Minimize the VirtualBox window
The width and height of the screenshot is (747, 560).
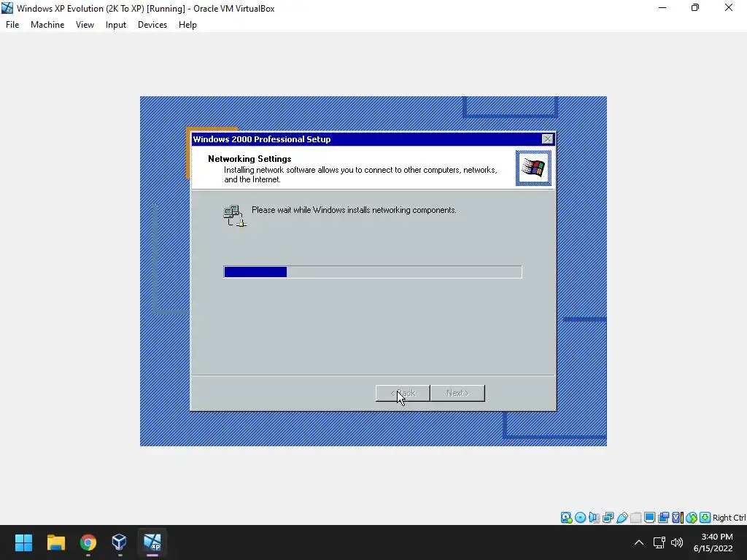(662, 7)
